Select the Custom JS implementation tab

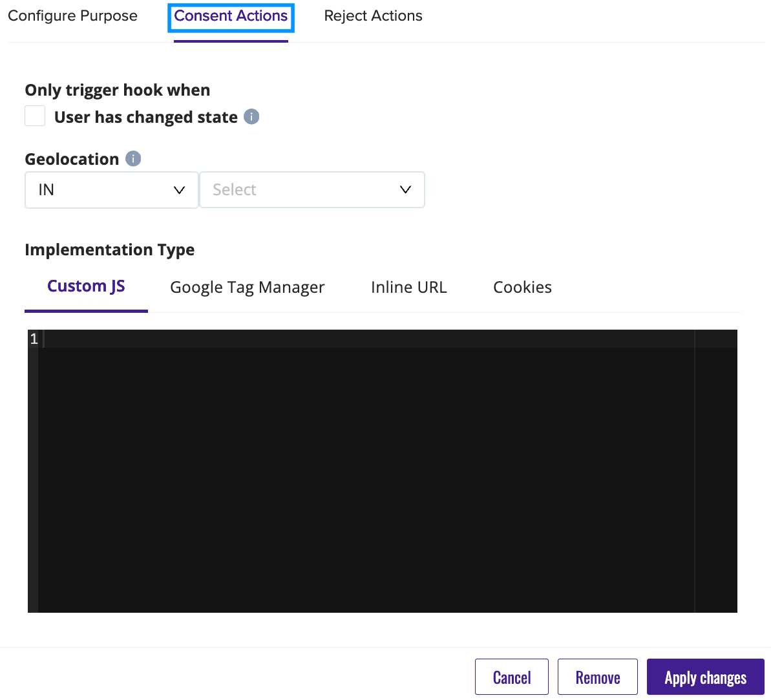(x=86, y=287)
